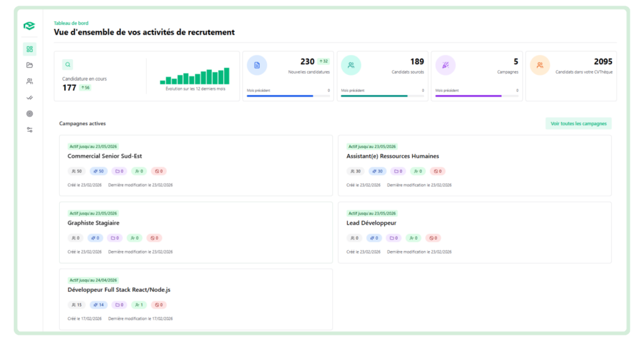Click the magnifier icon above Candidature en cours
644x341 pixels.
tap(68, 64)
